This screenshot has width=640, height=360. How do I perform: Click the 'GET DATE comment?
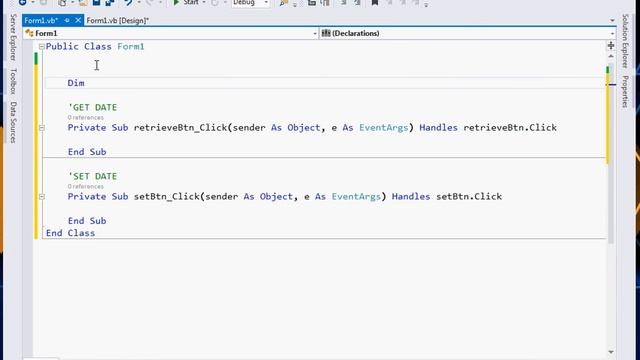coord(93,107)
